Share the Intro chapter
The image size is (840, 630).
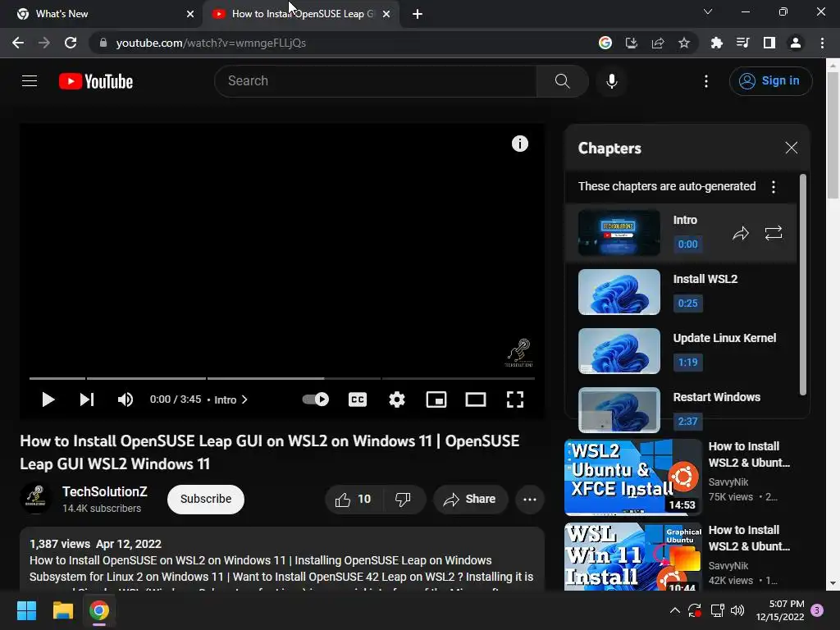tap(741, 233)
